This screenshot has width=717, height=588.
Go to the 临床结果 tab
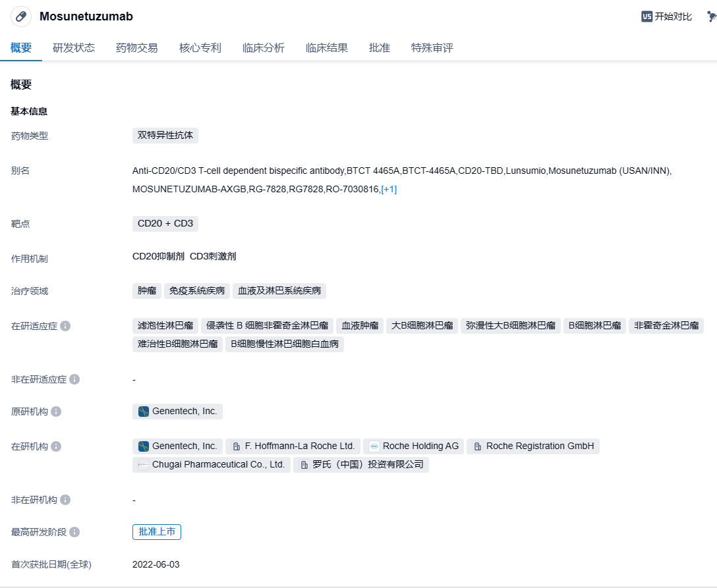[x=327, y=47]
